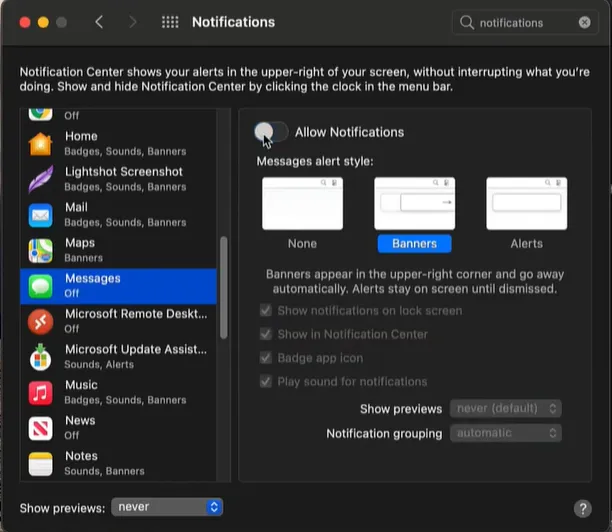Click the app list vertical scrollbar
This screenshot has height=532, width=612.
pyautogui.click(x=224, y=287)
